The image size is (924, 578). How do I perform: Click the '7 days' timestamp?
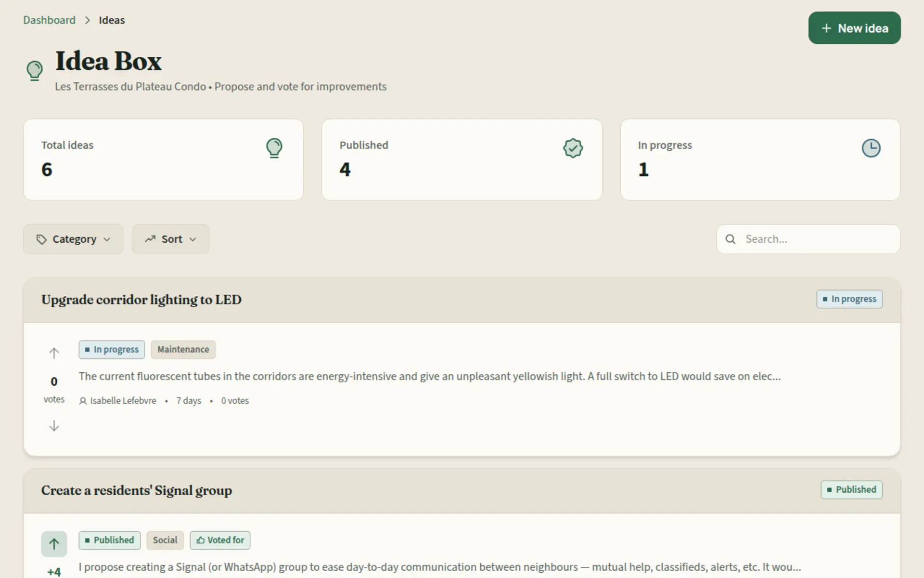point(189,401)
